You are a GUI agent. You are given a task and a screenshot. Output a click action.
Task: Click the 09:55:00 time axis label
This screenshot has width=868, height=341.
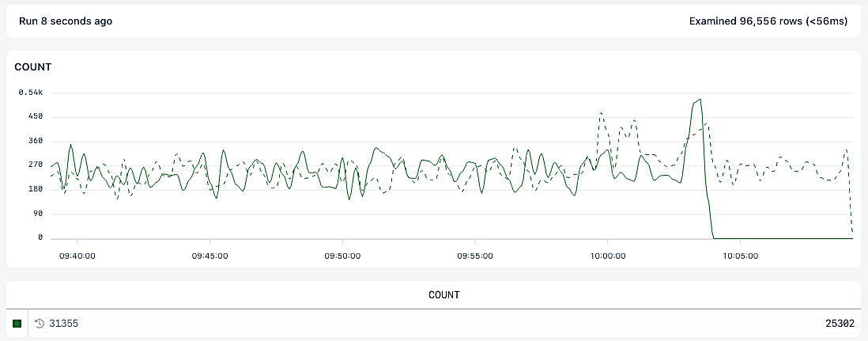475,256
